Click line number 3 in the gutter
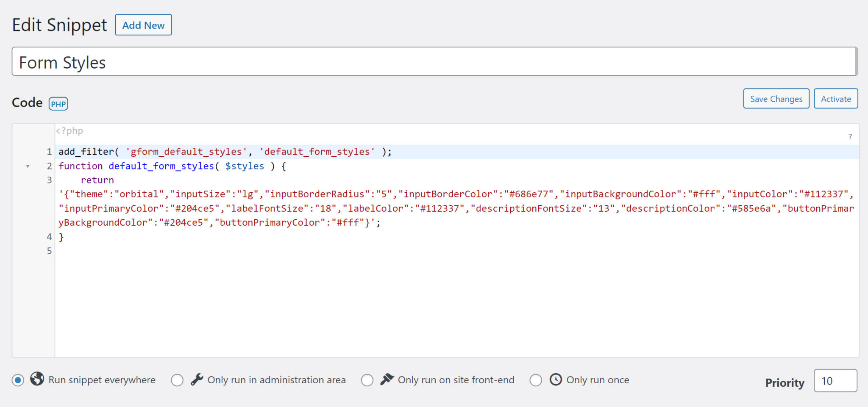The width and height of the screenshot is (868, 407). (x=49, y=180)
